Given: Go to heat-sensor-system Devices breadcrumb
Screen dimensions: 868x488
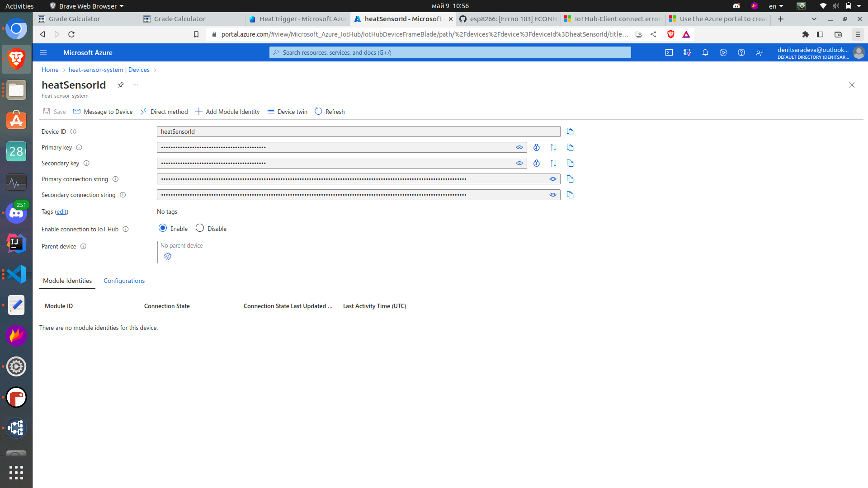Looking at the screenshot, I should (x=109, y=70).
